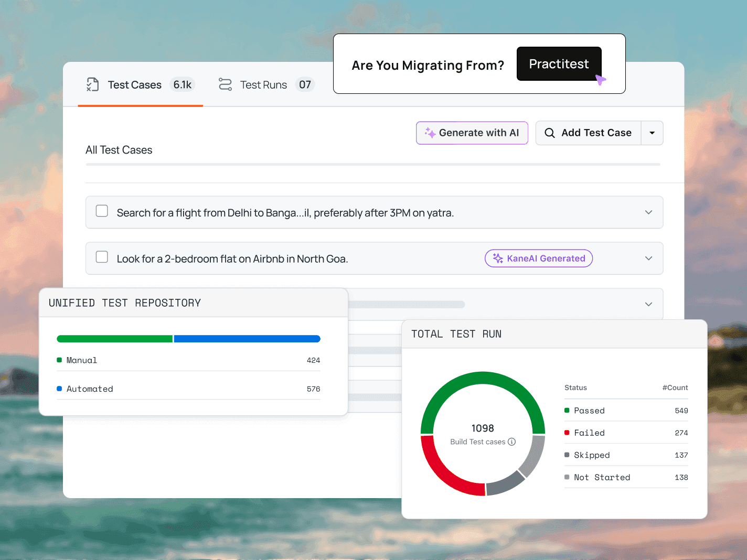
Task: Click the Test Cases document icon
Action: click(93, 84)
